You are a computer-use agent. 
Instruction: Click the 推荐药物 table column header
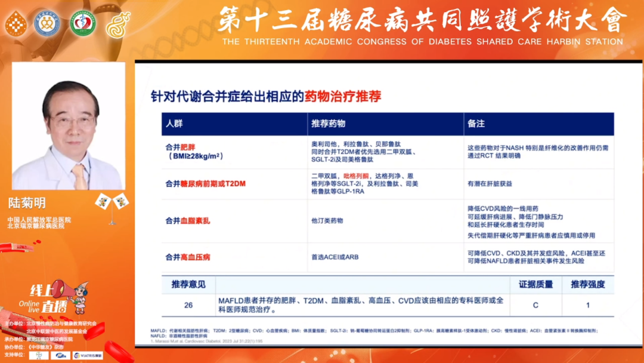point(328,124)
